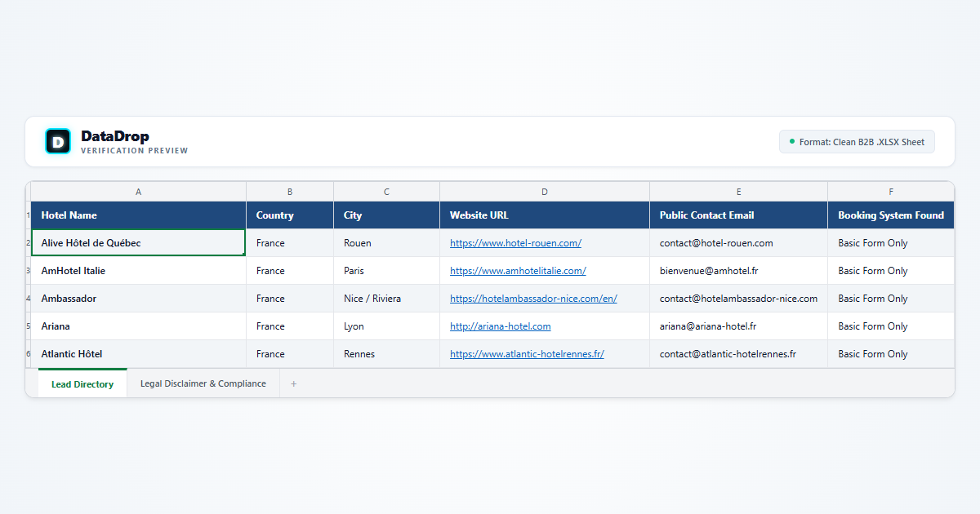Click the Format: Clean B2B .XLSX Sheet badge
Image resolution: width=980 pixels, height=514 pixels.
point(857,142)
